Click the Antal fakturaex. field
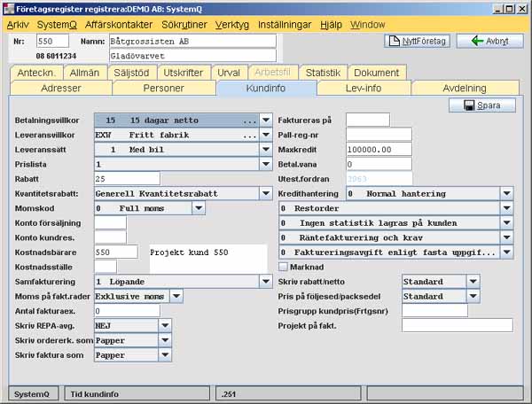532x404 pixels. click(127, 311)
